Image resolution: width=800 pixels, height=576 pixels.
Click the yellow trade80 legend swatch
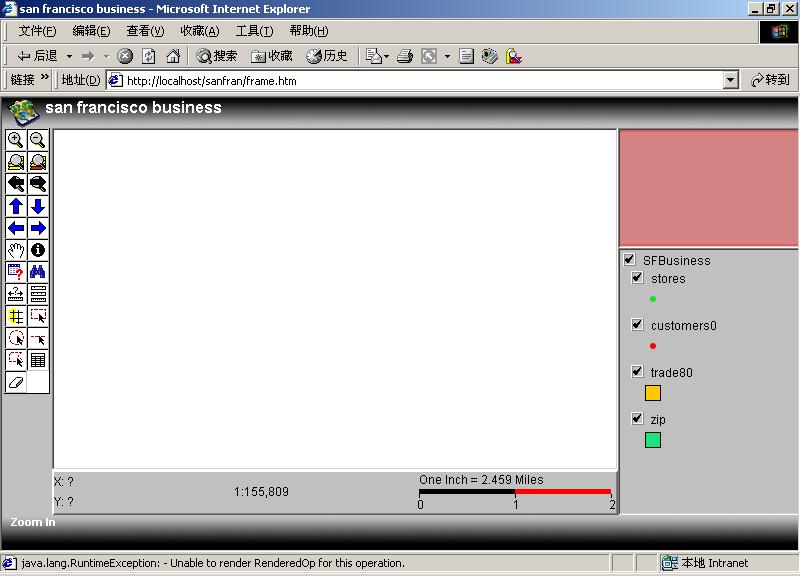pos(653,393)
